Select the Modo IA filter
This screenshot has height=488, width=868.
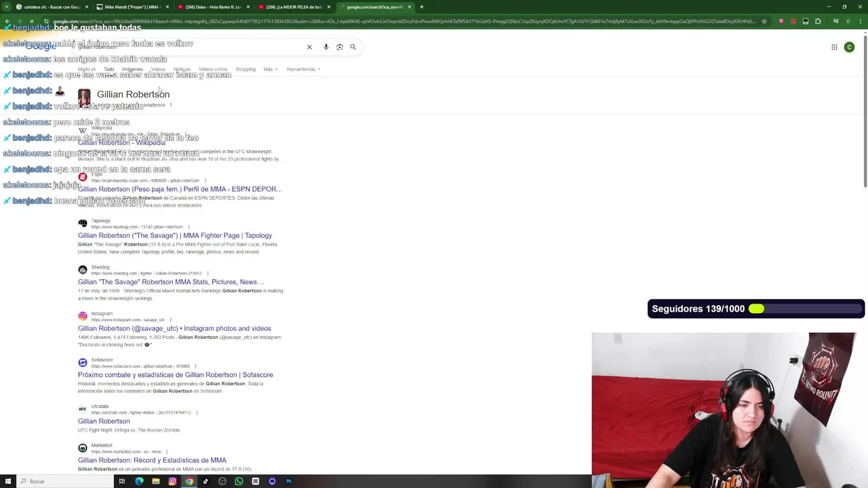[x=87, y=69]
